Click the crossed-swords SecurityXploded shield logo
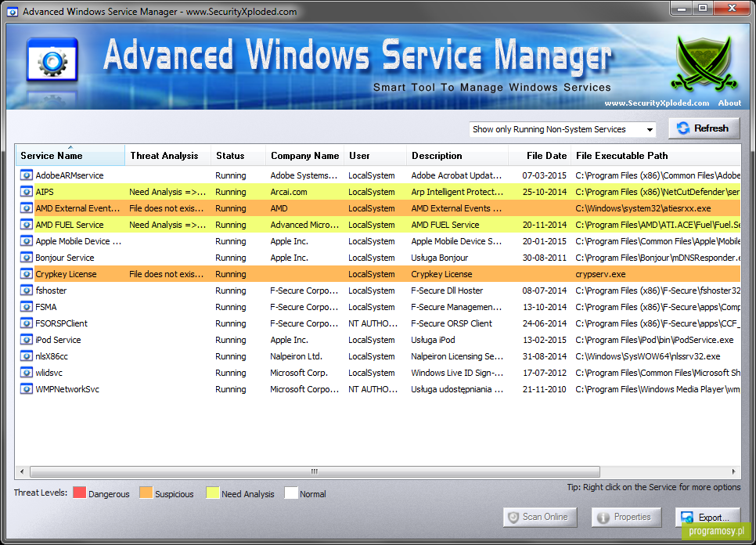This screenshot has width=756, height=545. [x=704, y=63]
